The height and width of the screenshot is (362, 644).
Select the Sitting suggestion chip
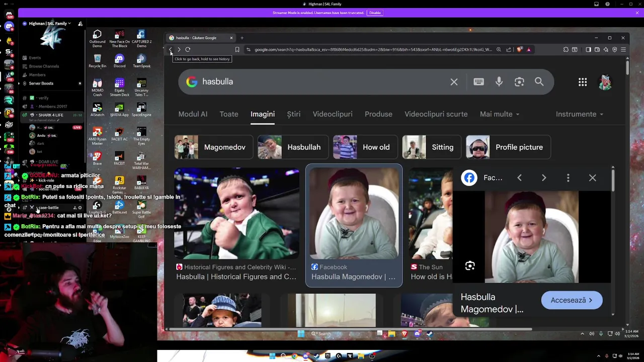point(431,147)
